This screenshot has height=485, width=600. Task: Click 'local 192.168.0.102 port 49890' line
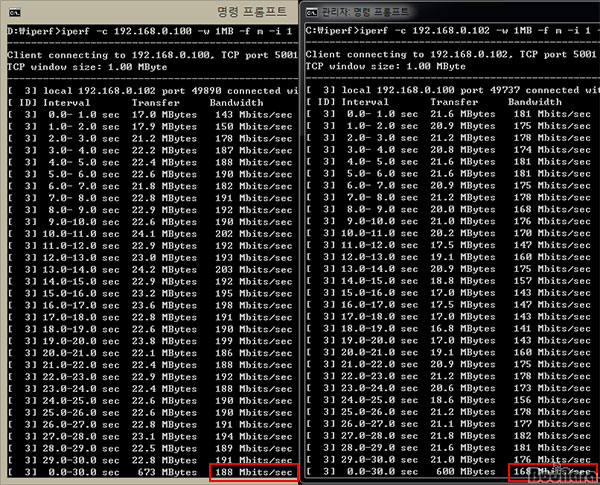[153, 91]
